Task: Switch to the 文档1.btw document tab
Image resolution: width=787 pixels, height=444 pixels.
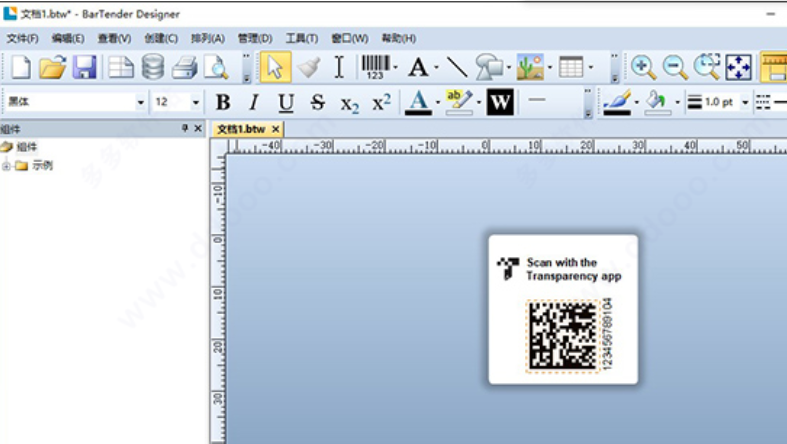Action: coord(241,129)
